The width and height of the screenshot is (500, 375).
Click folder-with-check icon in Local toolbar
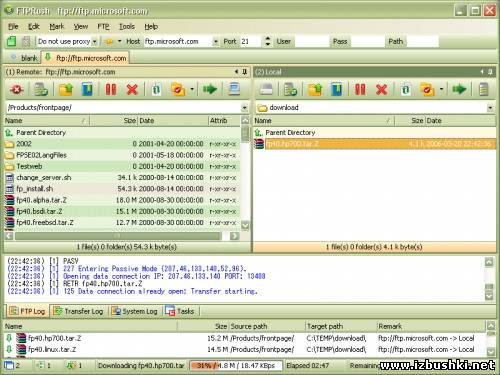point(427,89)
